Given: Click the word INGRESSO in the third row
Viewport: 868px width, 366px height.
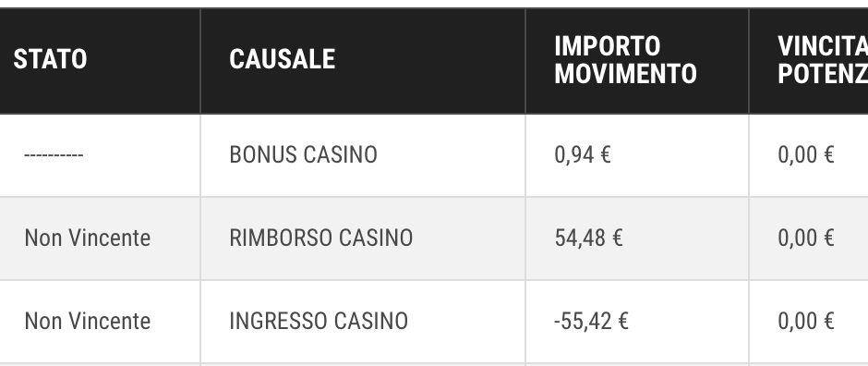Looking at the screenshot, I should (279, 321).
